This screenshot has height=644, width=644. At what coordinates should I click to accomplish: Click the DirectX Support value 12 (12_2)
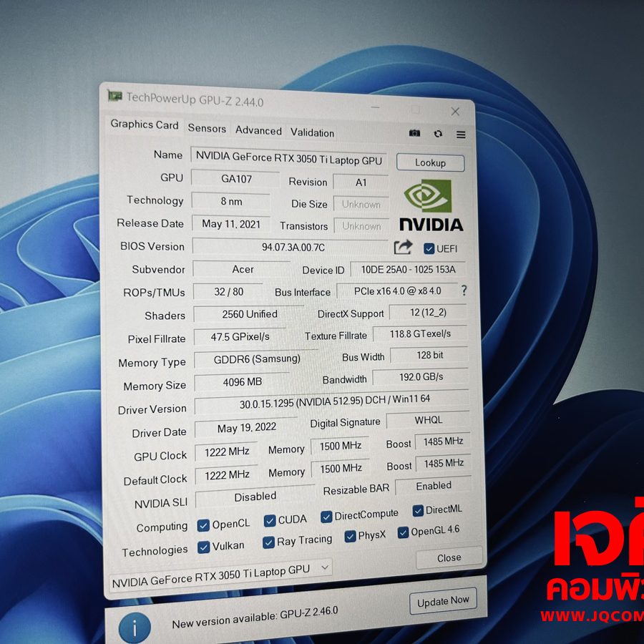pyautogui.click(x=428, y=313)
